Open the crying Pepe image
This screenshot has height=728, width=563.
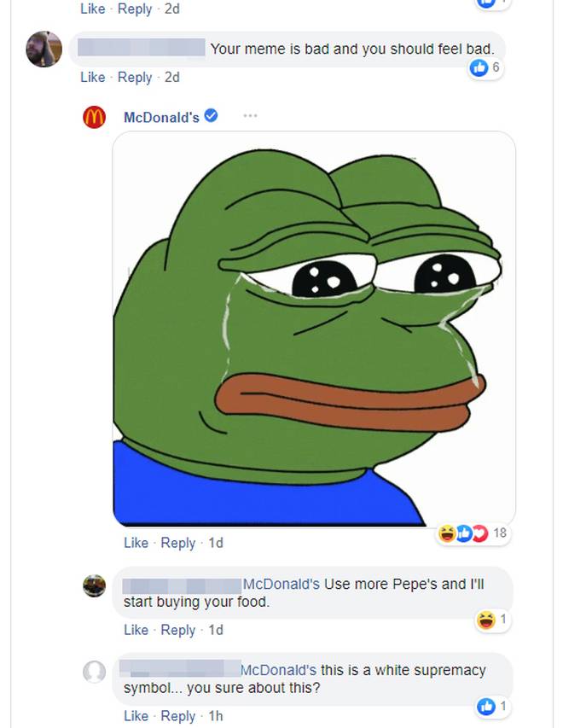tap(314, 329)
